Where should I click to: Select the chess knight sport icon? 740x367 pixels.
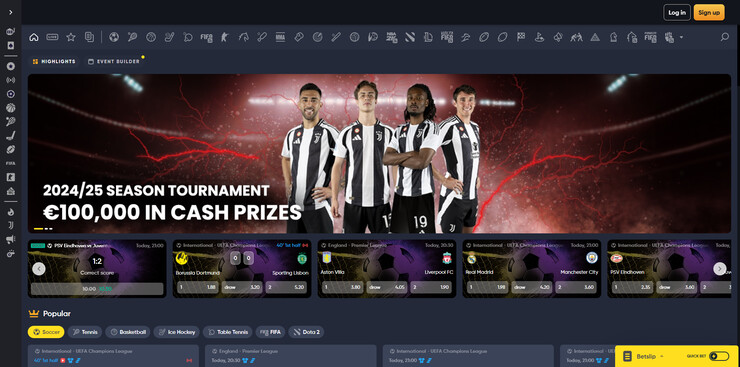(614, 37)
